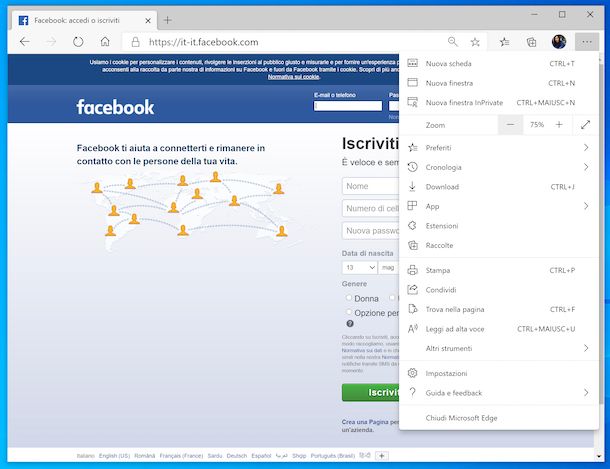This screenshot has width=610, height=469.
Task: Click the Stampa printer icon
Action: tap(412, 270)
